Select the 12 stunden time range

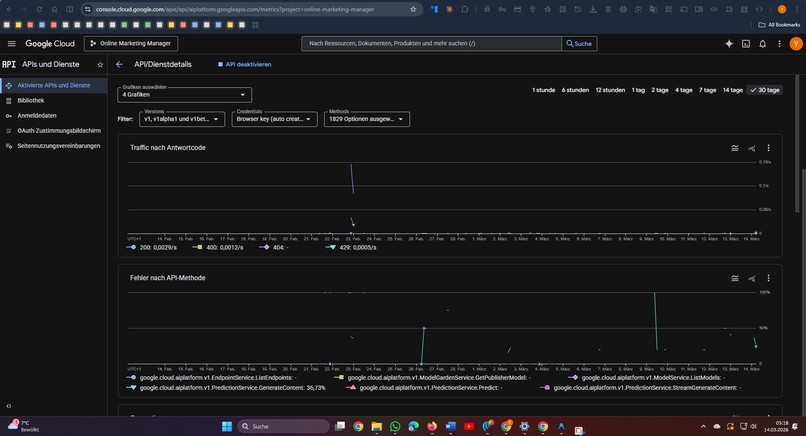pos(610,90)
